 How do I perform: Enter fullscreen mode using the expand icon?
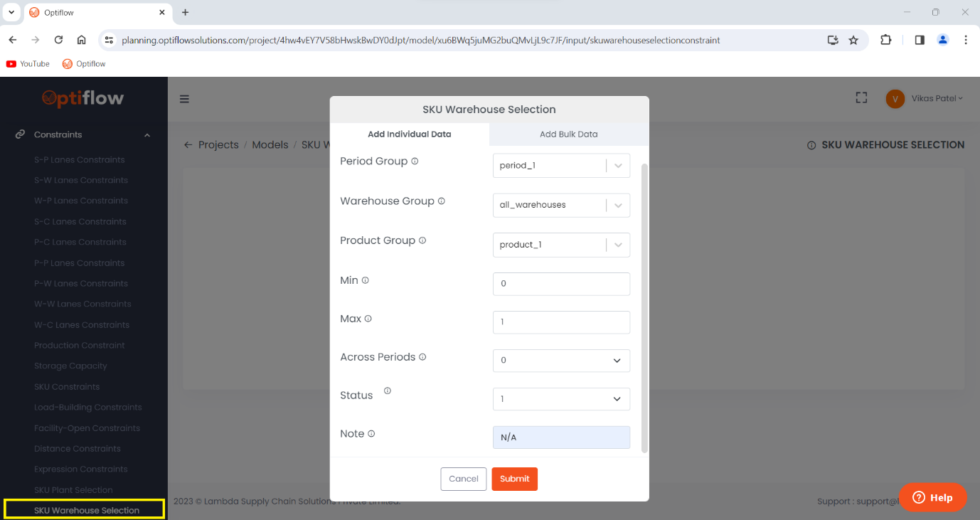[861, 97]
